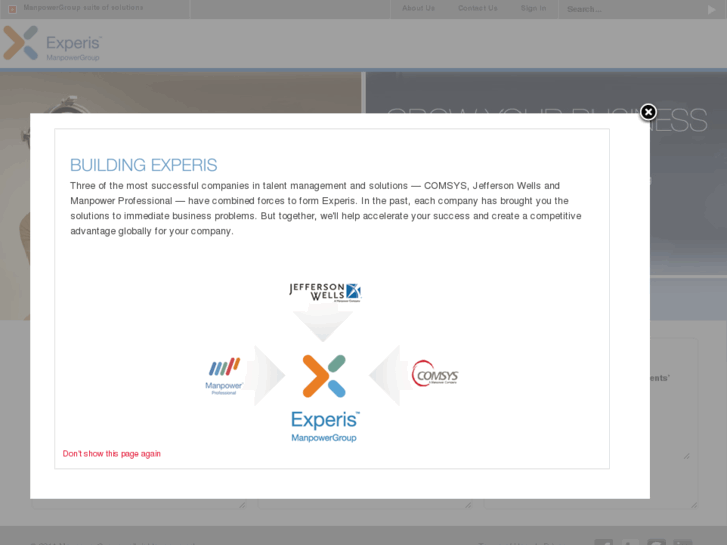
Task: Close the Building Experis popup
Action: (648, 112)
